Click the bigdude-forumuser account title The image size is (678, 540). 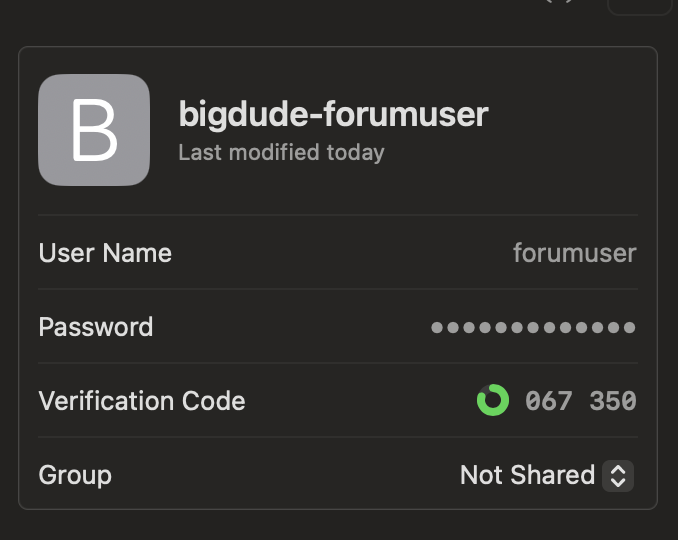pos(333,115)
